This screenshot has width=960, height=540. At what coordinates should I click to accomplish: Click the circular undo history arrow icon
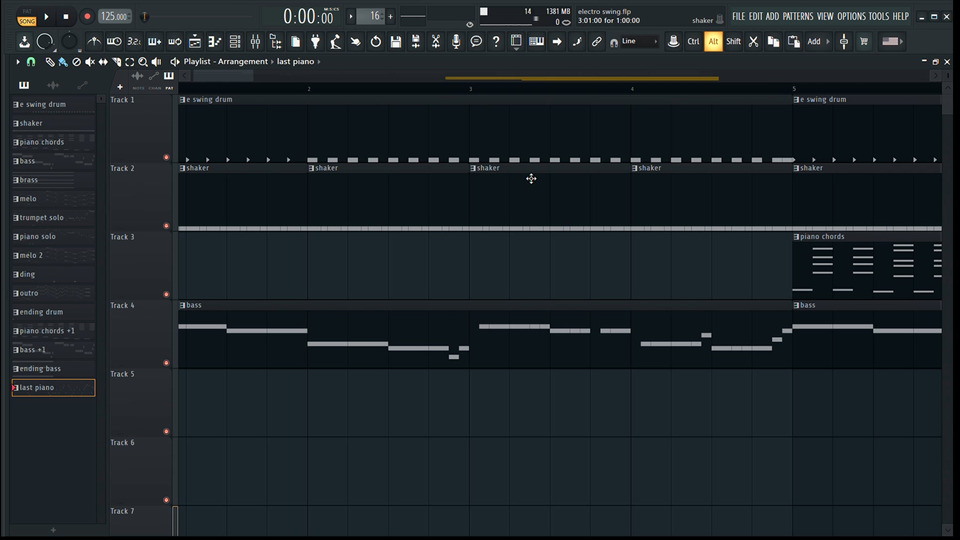coord(376,42)
